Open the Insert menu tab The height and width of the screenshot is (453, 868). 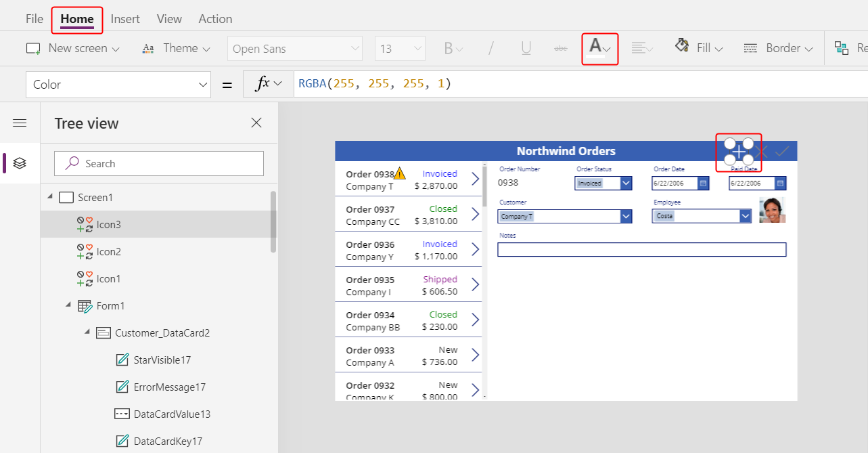(125, 19)
